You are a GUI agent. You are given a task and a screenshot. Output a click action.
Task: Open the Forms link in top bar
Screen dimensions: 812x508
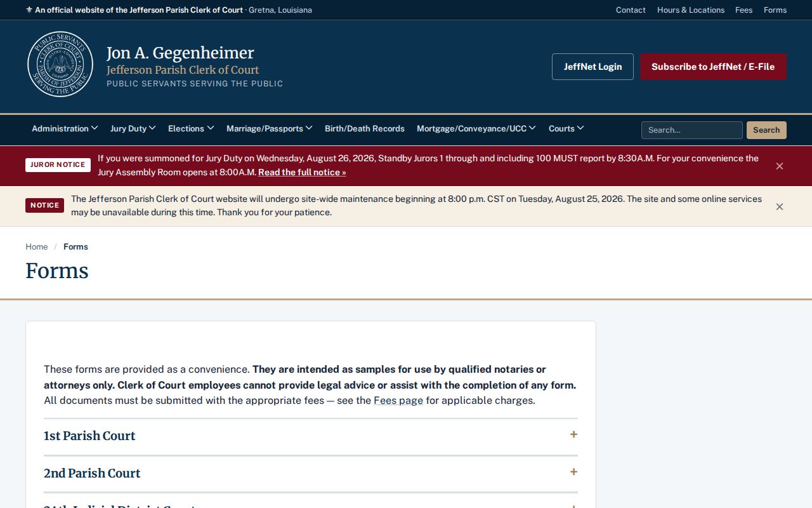[775, 10]
